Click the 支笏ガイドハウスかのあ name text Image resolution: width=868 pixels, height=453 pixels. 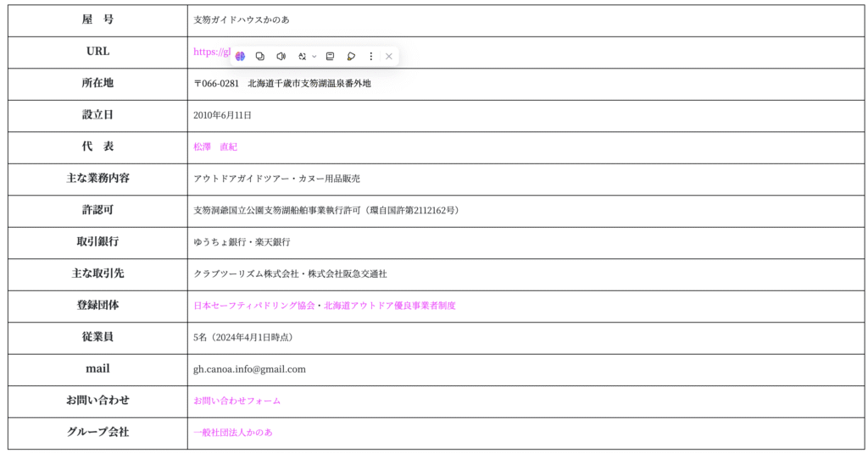point(242,20)
